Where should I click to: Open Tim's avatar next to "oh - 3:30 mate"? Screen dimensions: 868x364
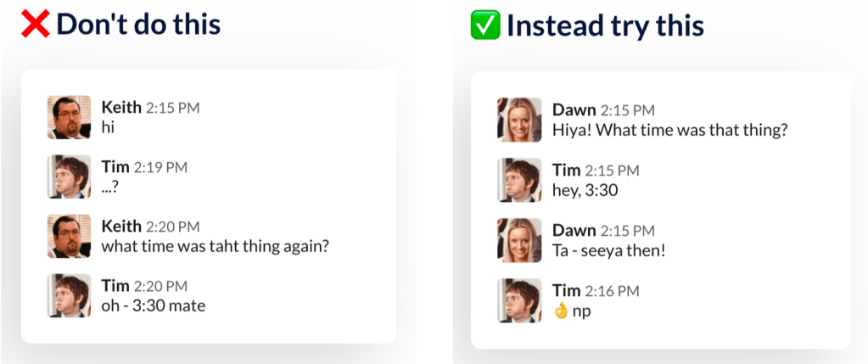point(70,295)
